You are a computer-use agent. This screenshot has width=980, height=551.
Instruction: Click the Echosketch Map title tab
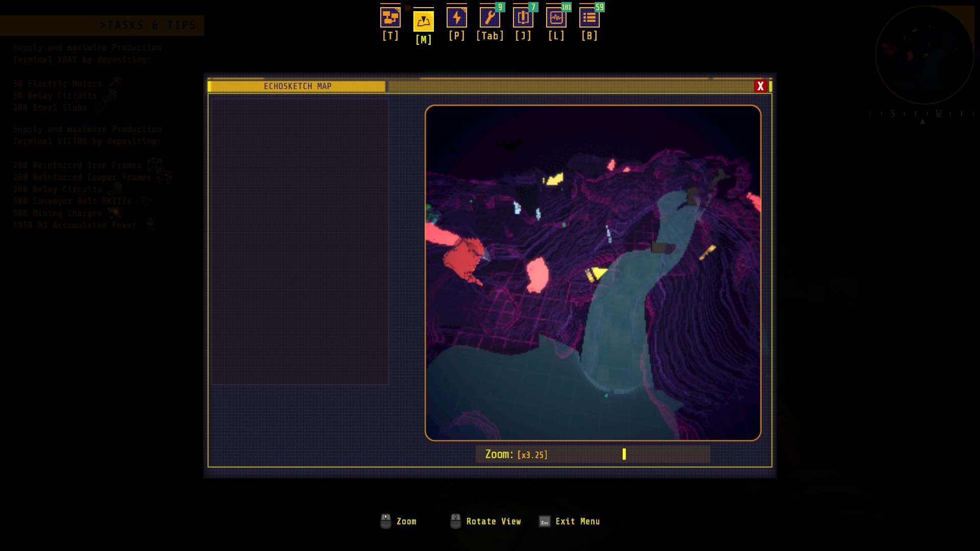tap(297, 86)
